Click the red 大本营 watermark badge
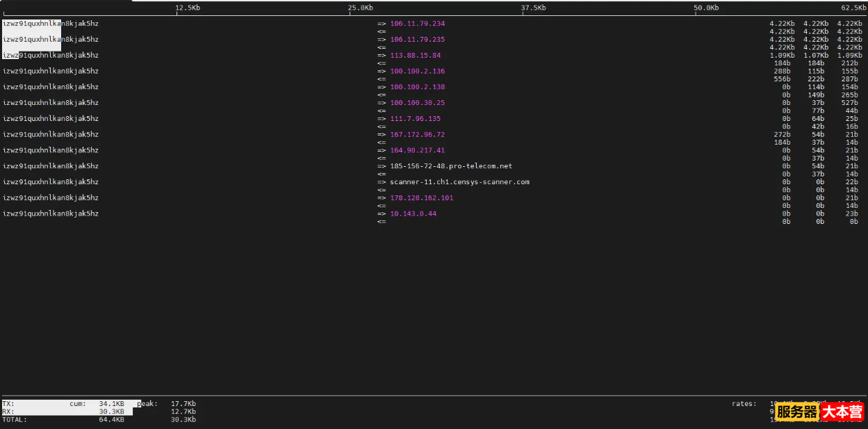 (842, 412)
